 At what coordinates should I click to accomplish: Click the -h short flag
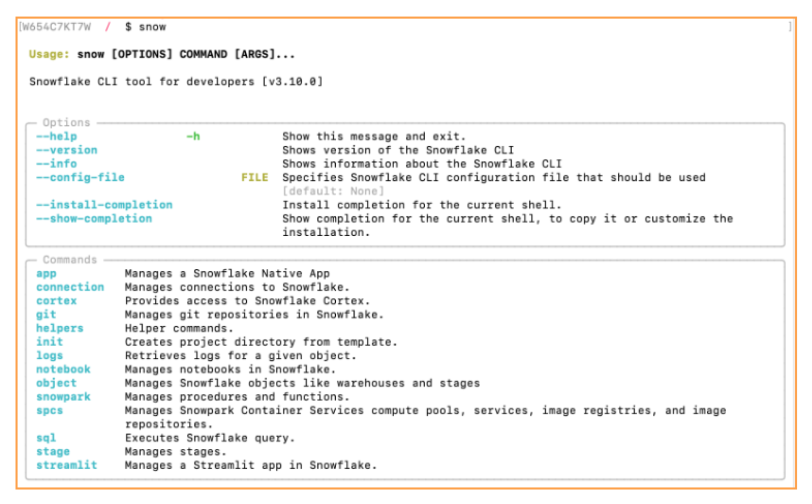pos(193,136)
